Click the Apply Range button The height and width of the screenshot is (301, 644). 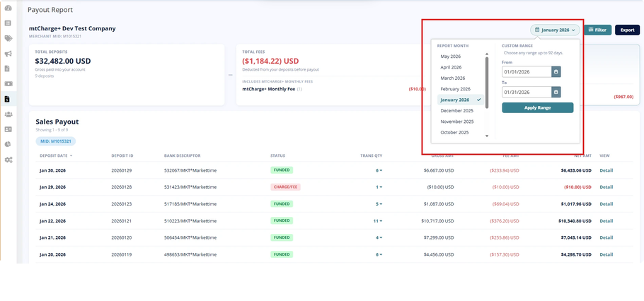point(537,108)
